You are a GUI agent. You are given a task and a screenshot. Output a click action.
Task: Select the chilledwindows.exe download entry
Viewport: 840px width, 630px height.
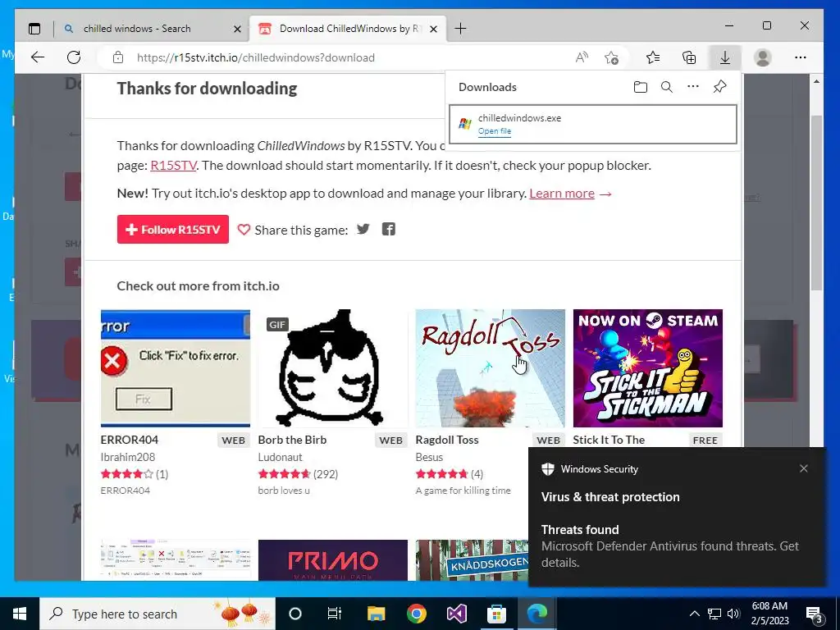pyautogui.click(x=592, y=125)
